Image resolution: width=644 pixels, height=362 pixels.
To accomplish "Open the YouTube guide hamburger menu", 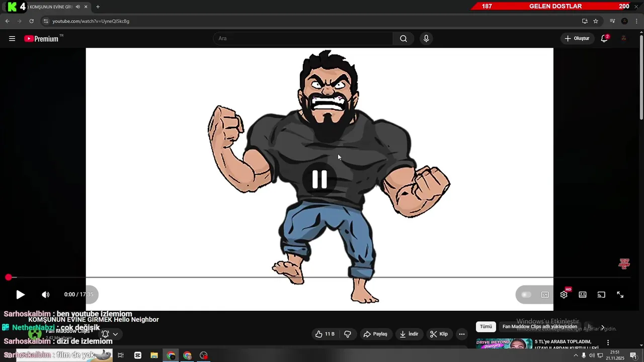I will (12, 39).
